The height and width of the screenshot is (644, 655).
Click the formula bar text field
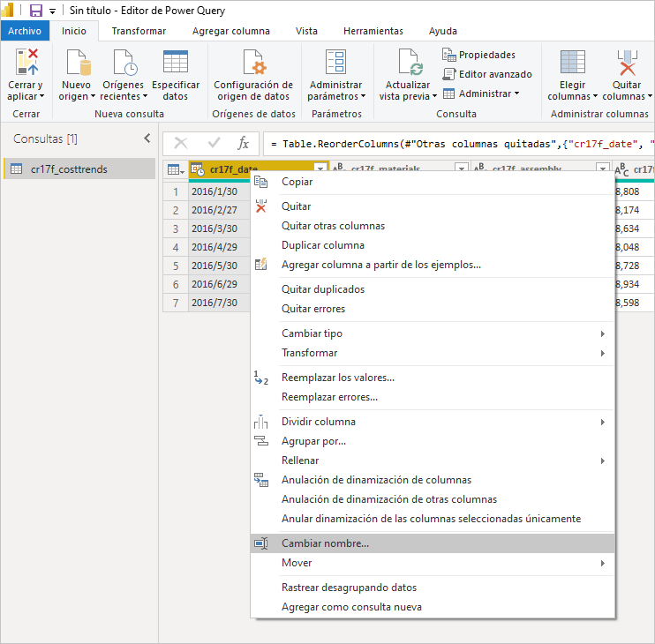pyautogui.click(x=459, y=144)
